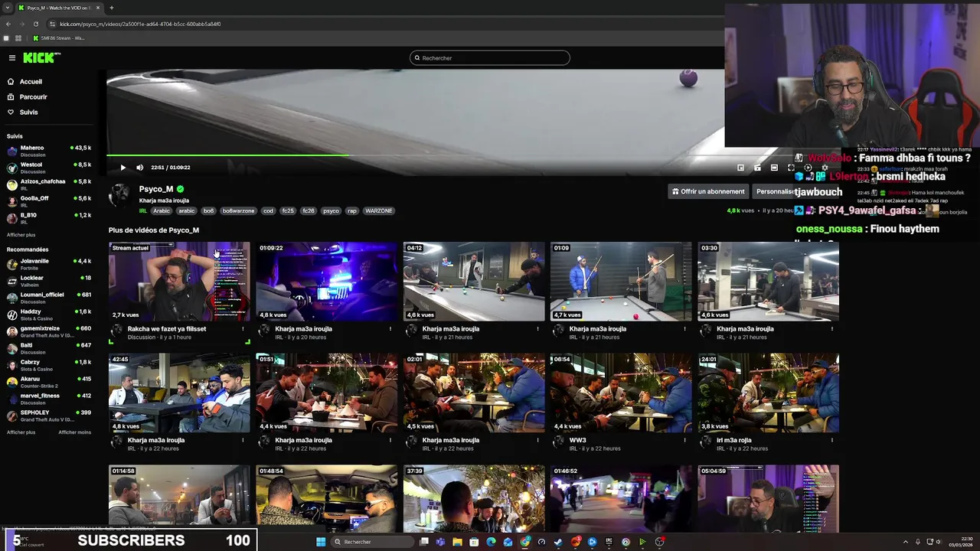Open Steam from taskbar
Image resolution: width=980 pixels, height=551 pixels.
(558, 542)
